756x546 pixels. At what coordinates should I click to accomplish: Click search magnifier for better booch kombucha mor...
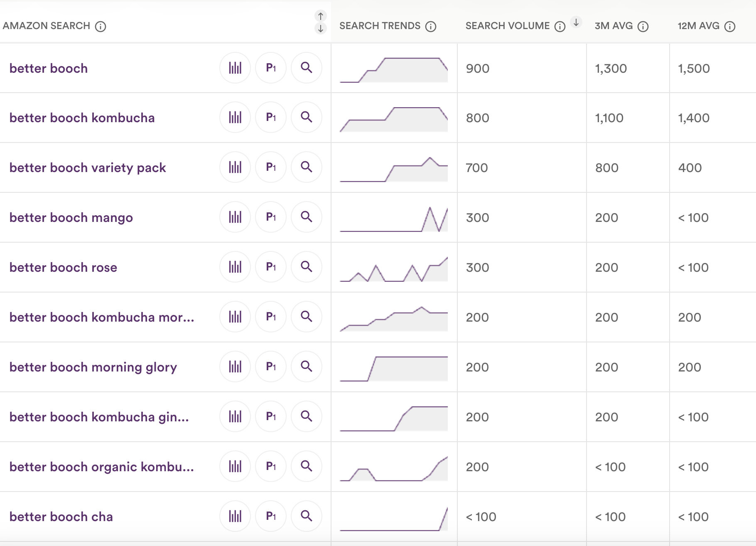(x=307, y=317)
